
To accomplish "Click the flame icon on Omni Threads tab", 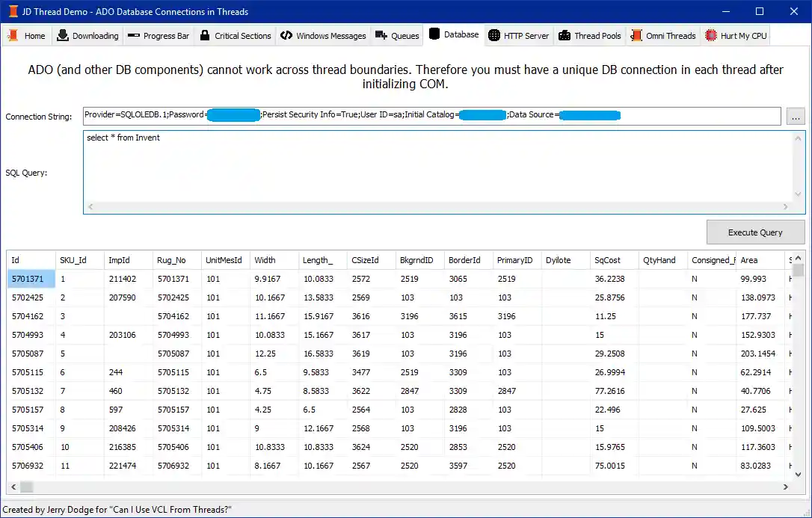I will click(x=636, y=35).
